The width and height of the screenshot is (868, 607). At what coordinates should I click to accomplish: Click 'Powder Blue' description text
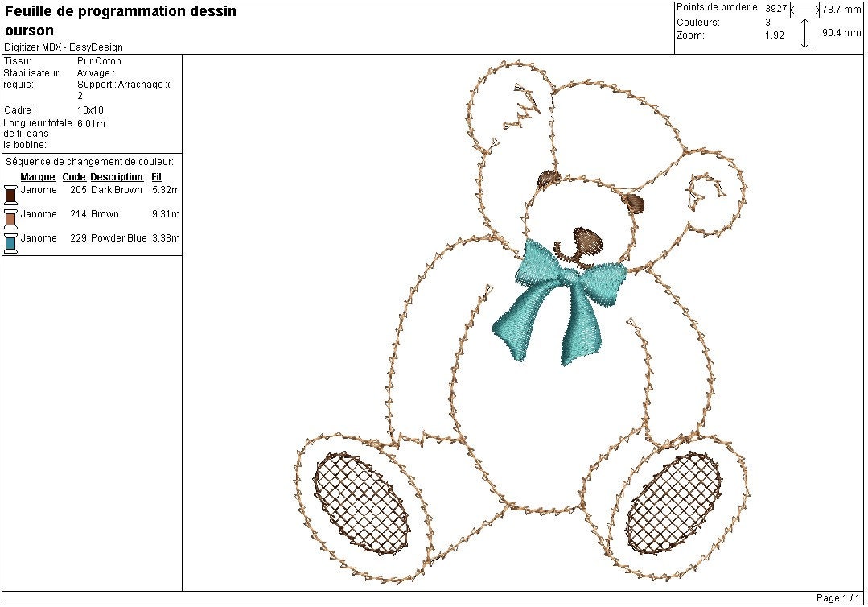(118, 237)
